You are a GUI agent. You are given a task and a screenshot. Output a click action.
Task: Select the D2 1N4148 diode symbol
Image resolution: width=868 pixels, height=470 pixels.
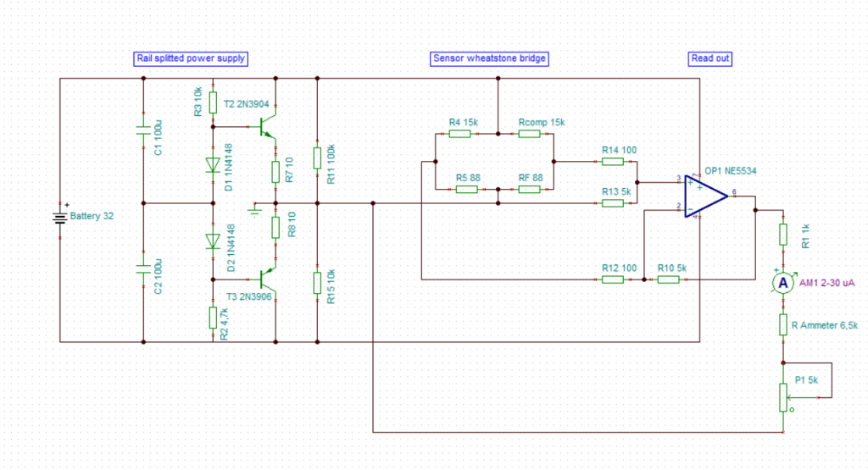pos(213,241)
